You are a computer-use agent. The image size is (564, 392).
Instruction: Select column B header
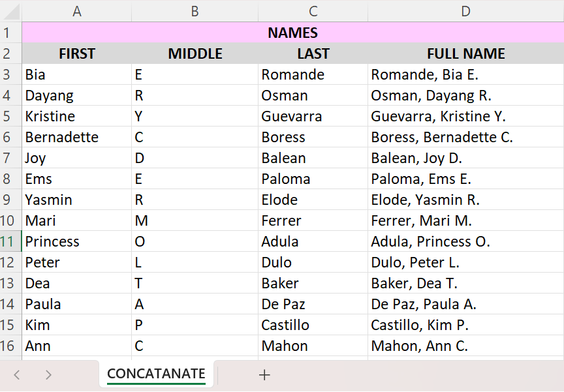[195, 11]
